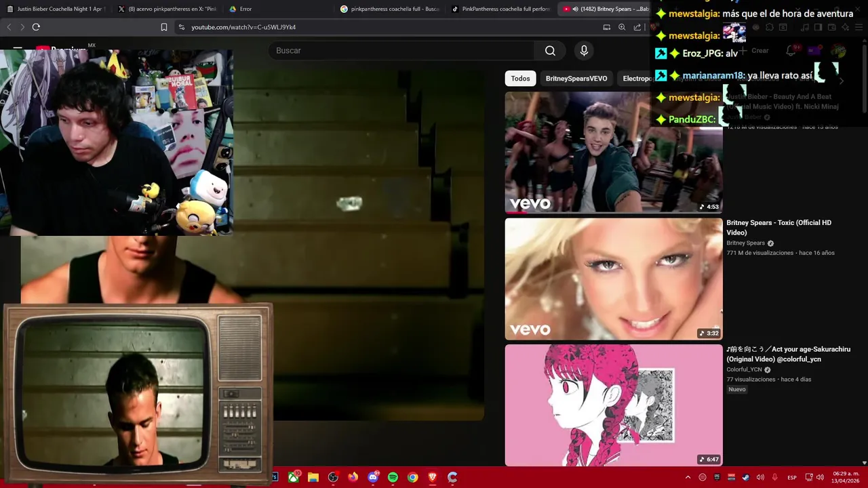Reload the YouTube page
This screenshot has height=488, width=868.
pos(36,27)
